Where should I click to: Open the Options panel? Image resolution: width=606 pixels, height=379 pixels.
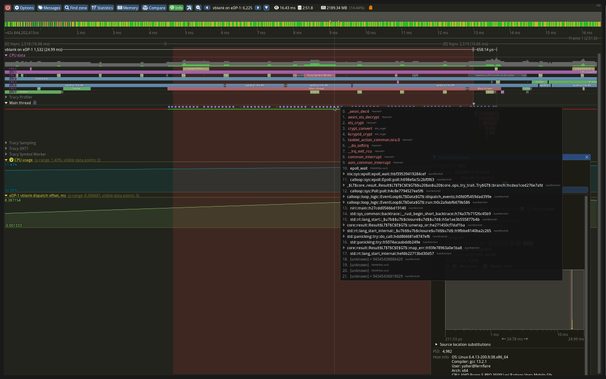coord(24,8)
